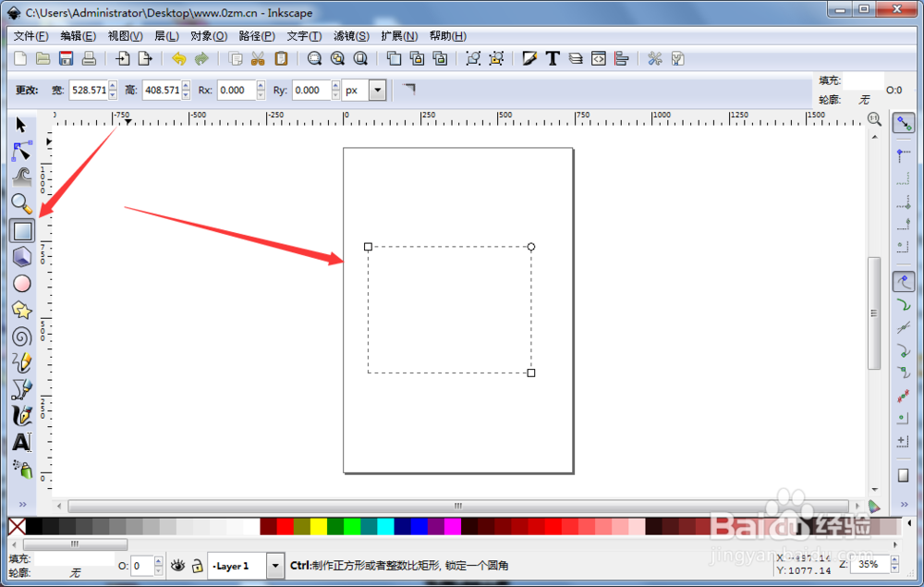Open the 路径(P) menu
The width and height of the screenshot is (924, 587).
pyautogui.click(x=257, y=36)
